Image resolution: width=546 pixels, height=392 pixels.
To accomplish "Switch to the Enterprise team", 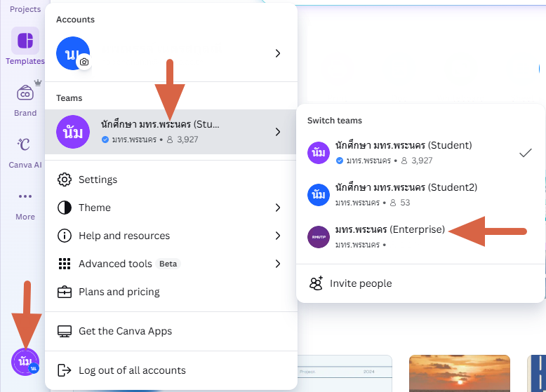I will tap(390, 236).
